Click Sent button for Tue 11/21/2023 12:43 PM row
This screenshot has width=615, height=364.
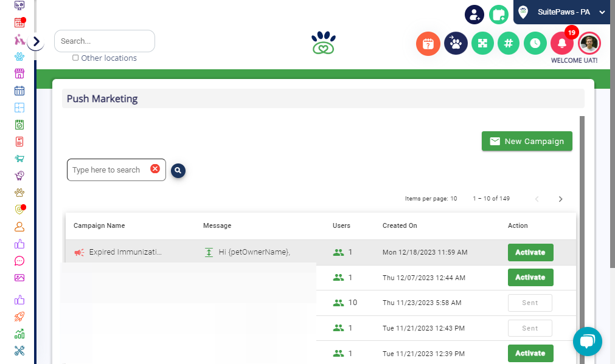[x=530, y=328]
